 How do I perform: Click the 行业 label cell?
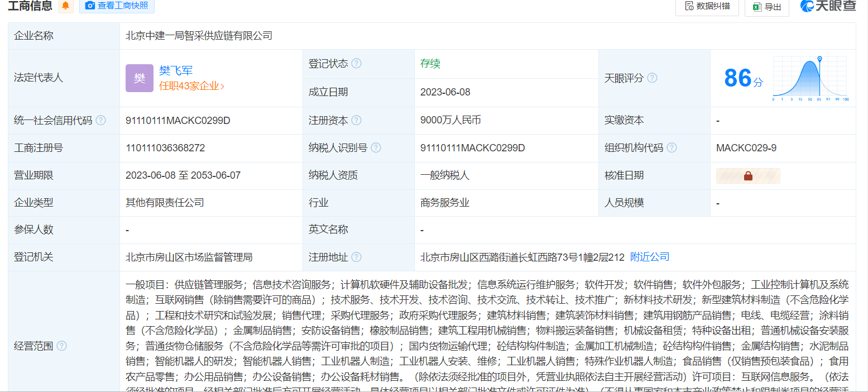pyautogui.click(x=358, y=203)
